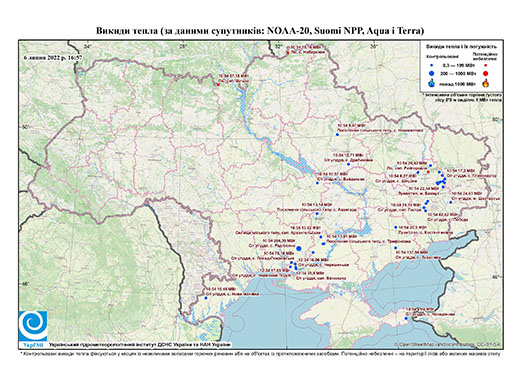Click the red marker on northern border near Kyiv reservoir
520x368 pixels.
coord(218,85)
